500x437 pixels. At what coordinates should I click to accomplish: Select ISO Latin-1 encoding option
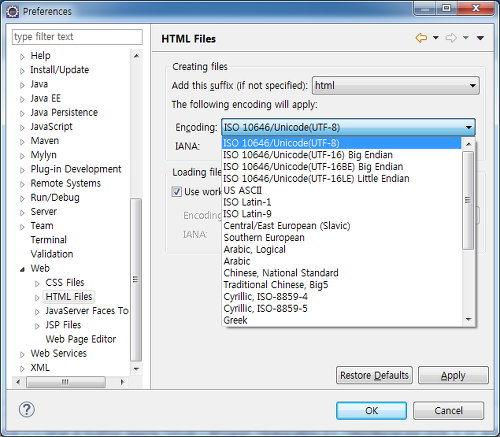click(x=342, y=202)
